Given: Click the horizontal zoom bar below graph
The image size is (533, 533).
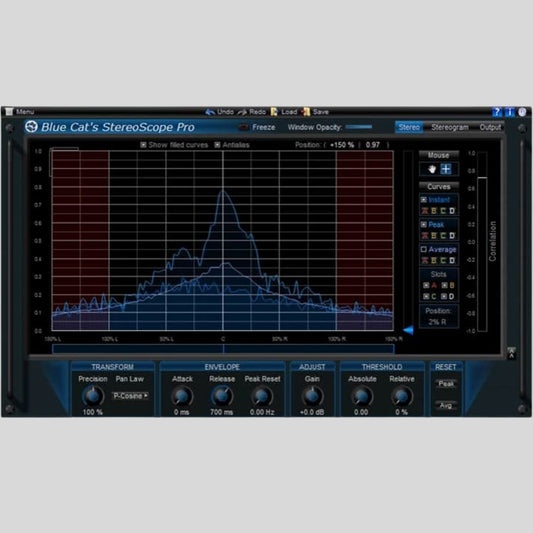Looking at the screenshot, I should point(223,349).
